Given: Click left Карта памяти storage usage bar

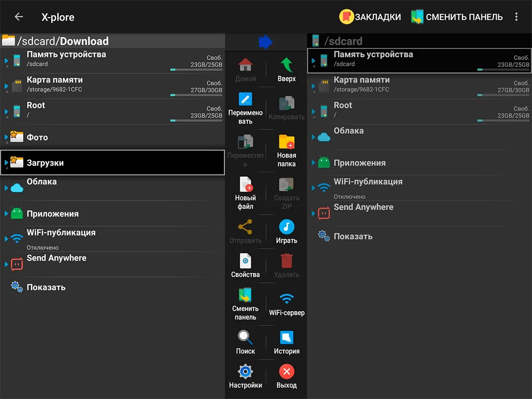Looking at the screenshot, I should pyautogui.click(x=196, y=95).
